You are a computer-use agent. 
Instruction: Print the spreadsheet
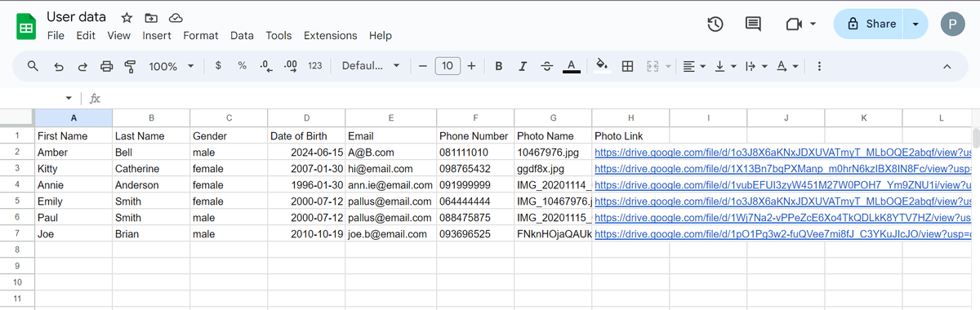click(x=106, y=66)
